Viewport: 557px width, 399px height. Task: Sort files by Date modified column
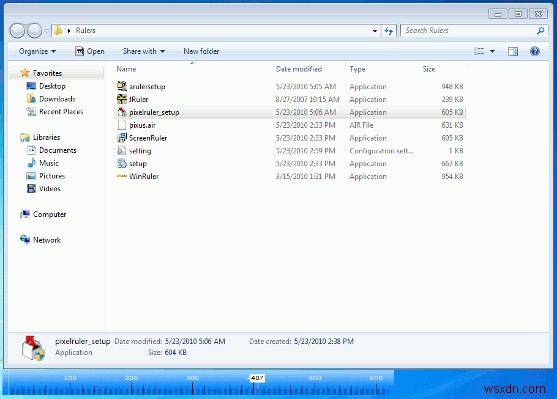click(x=299, y=69)
